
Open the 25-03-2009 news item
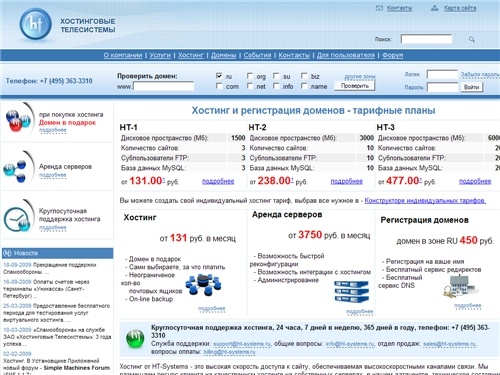point(57,313)
